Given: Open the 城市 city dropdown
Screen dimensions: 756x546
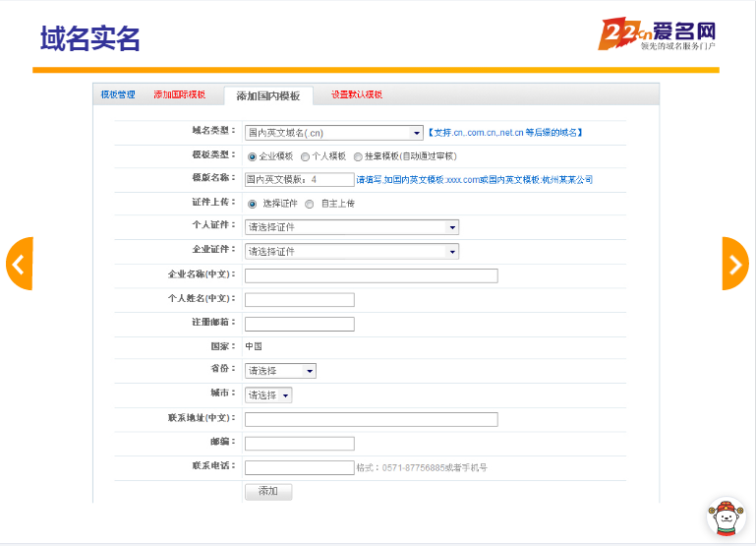Looking at the screenshot, I should 268,395.
